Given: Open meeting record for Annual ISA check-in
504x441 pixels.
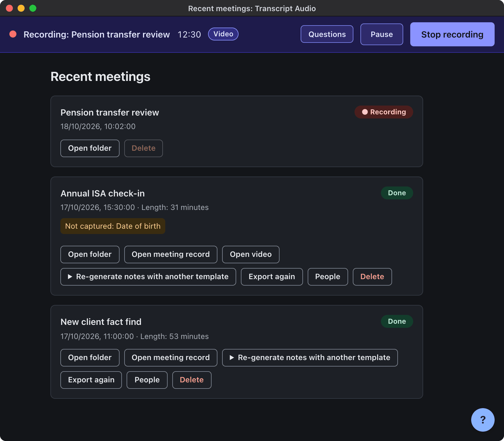Looking at the screenshot, I should coord(171,255).
